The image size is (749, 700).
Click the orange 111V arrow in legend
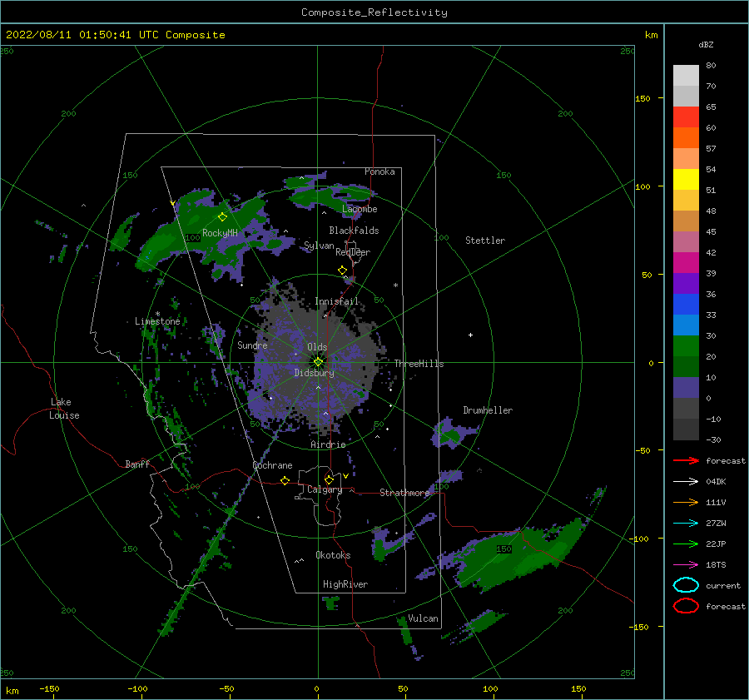click(686, 502)
